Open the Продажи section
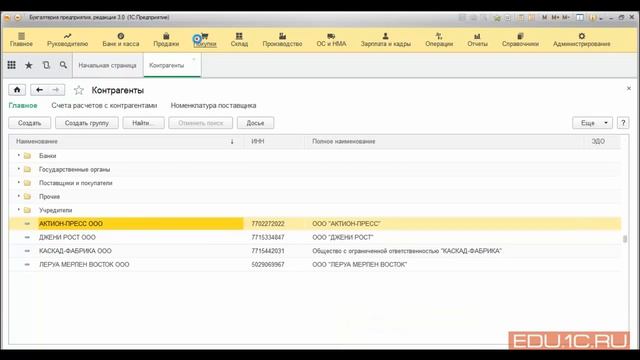Viewport: 640px width, 360px height. (x=166, y=40)
